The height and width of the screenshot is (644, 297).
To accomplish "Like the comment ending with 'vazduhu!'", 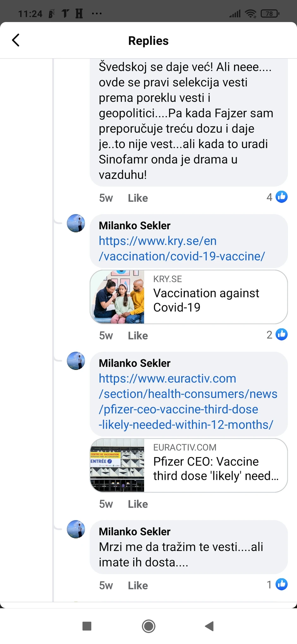I will (x=138, y=198).
